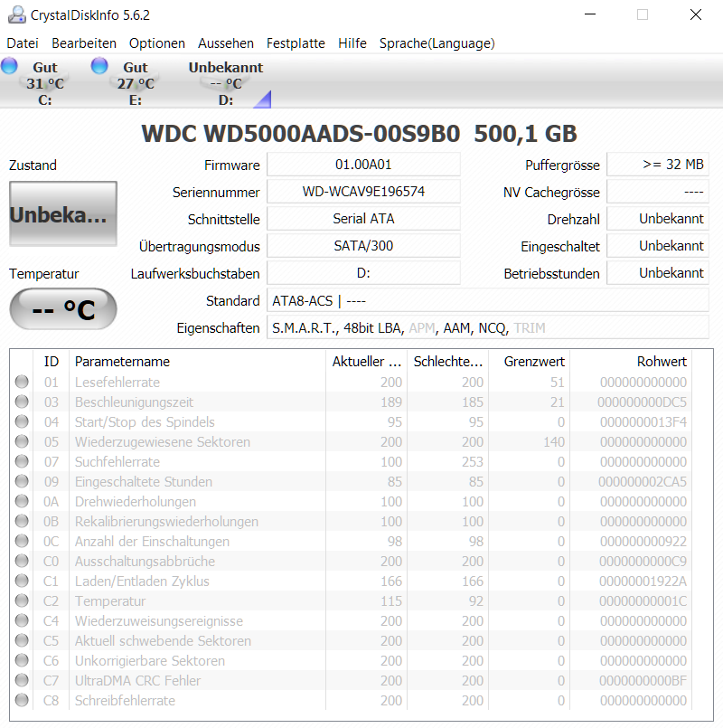Image resolution: width=723 pixels, height=728 pixels.
Task: Click the Betriebsstunden value Unbekannt
Action: 658,273
